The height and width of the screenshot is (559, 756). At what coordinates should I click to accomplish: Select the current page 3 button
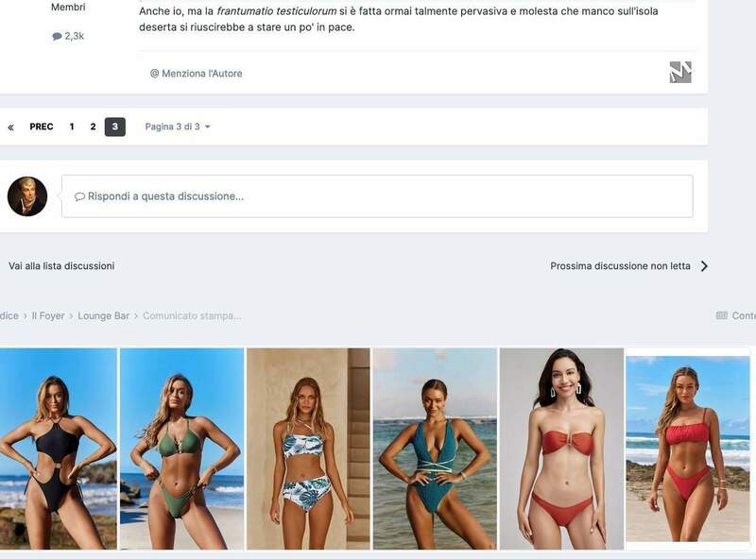pos(114,127)
